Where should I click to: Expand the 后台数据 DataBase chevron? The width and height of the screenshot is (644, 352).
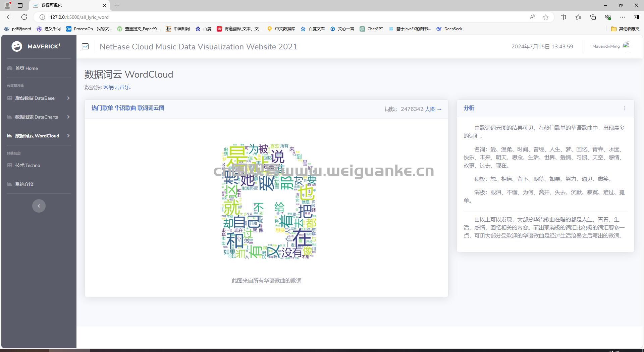click(68, 98)
